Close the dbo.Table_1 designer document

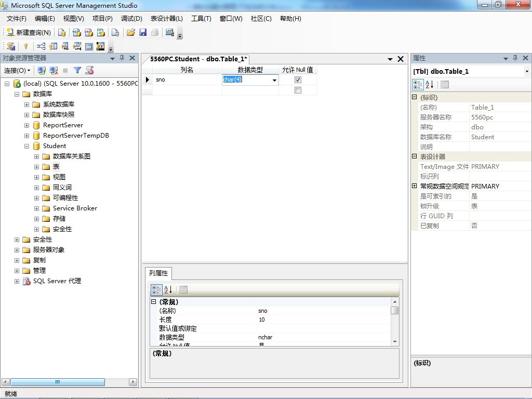click(x=401, y=59)
